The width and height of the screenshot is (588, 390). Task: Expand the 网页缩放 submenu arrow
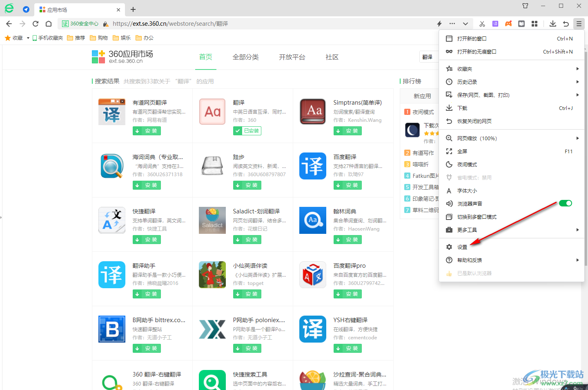577,138
